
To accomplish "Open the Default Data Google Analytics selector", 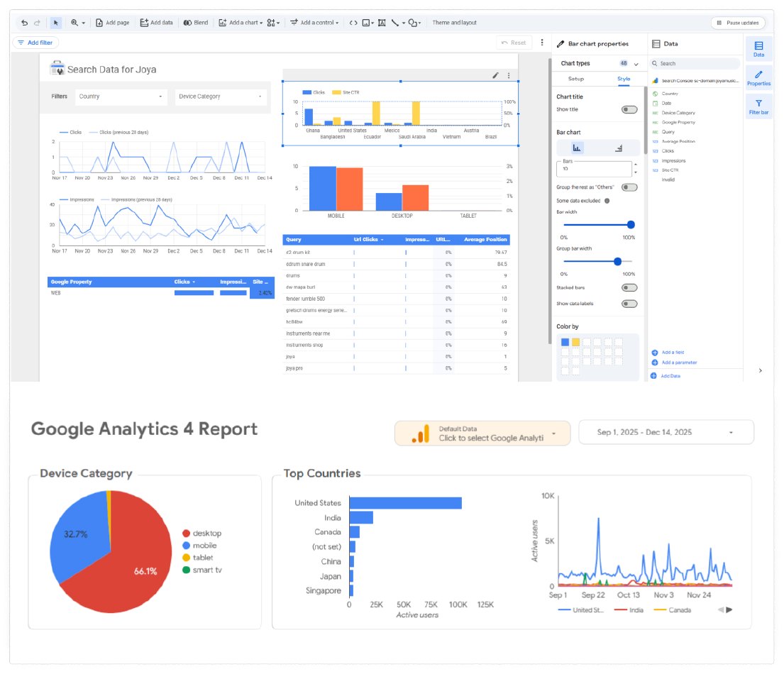I will tap(482, 433).
